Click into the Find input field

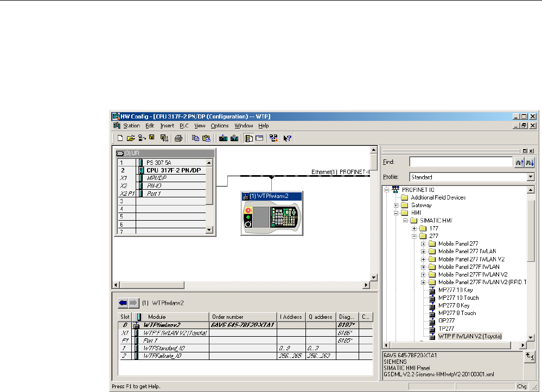coord(461,162)
